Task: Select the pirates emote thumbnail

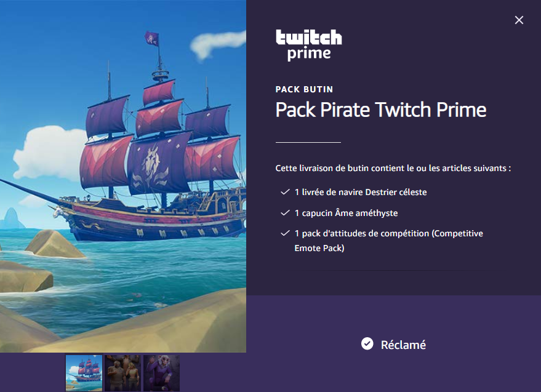Action: pos(123,373)
